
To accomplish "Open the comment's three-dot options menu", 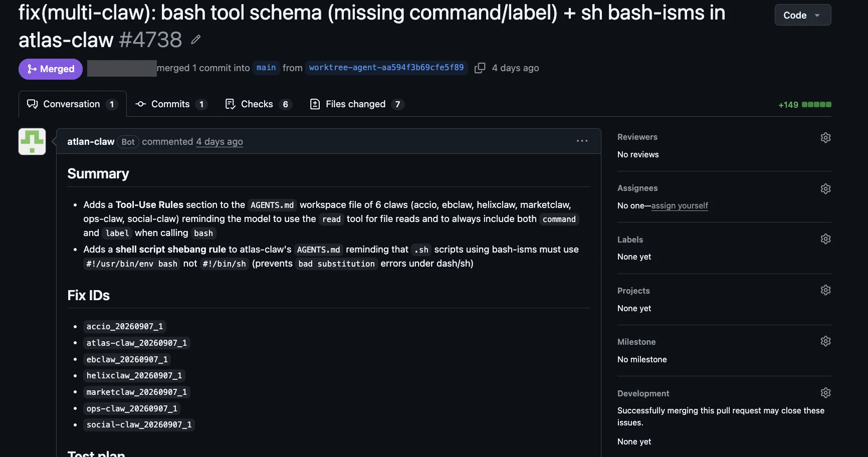I will [x=582, y=141].
